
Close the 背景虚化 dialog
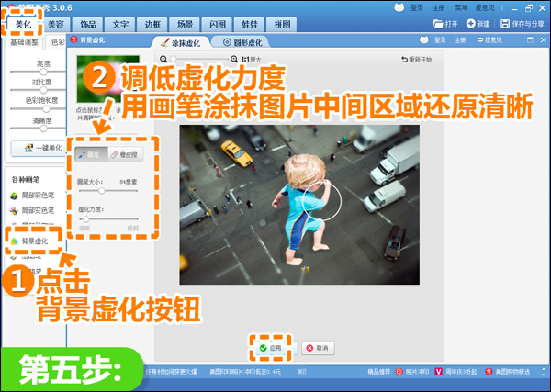544,40
